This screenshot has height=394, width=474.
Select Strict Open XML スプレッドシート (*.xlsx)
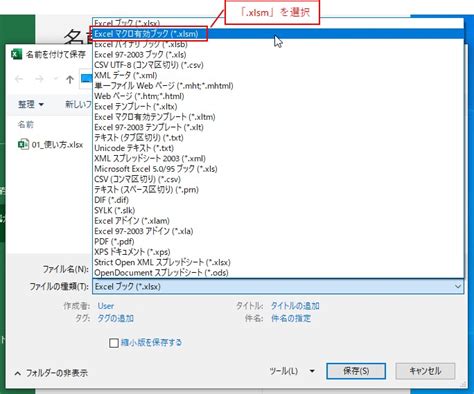click(x=278, y=262)
